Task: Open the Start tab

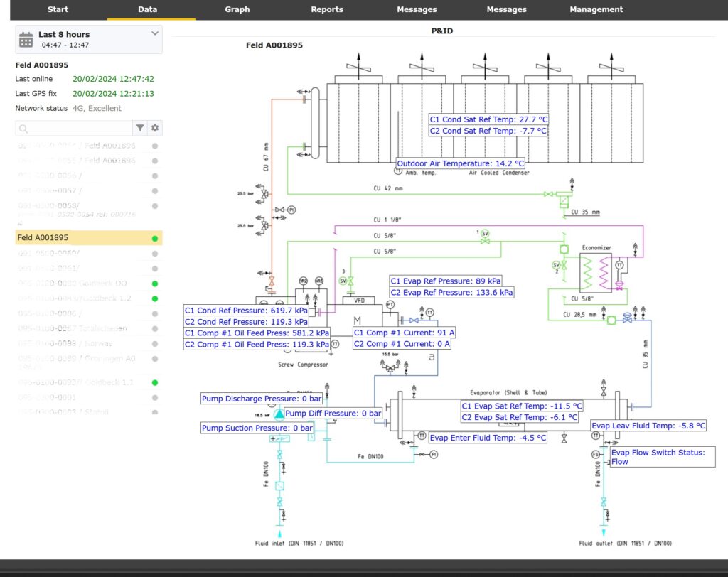Action: [x=58, y=9]
